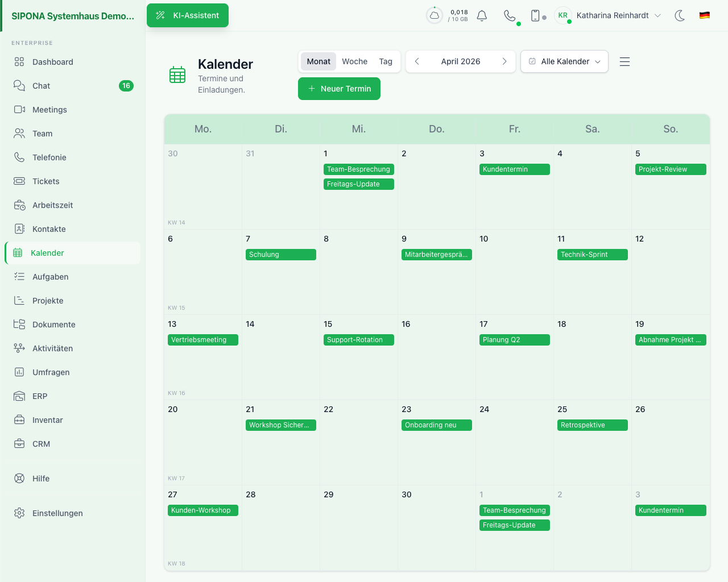Image resolution: width=728 pixels, height=582 pixels.
Task: Open the Hilfe lifebuoy icon
Action: pyautogui.click(x=19, y=479)
